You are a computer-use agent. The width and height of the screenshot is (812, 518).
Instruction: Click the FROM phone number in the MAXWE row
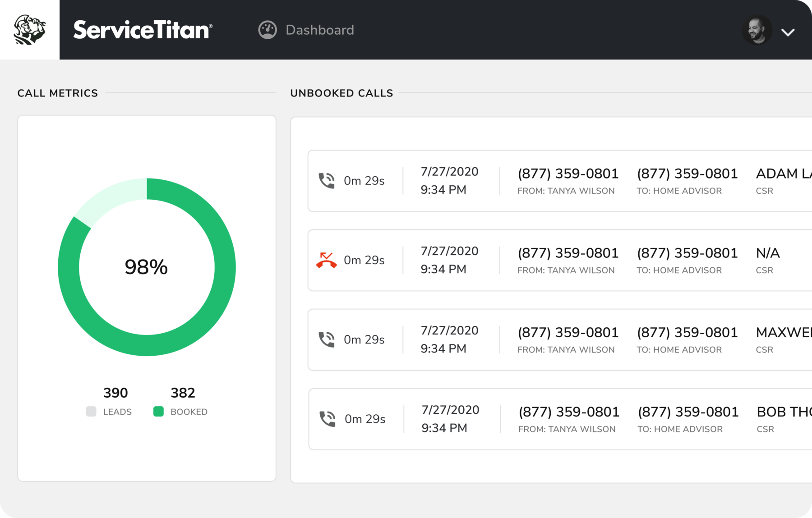[x=568, y=332]
